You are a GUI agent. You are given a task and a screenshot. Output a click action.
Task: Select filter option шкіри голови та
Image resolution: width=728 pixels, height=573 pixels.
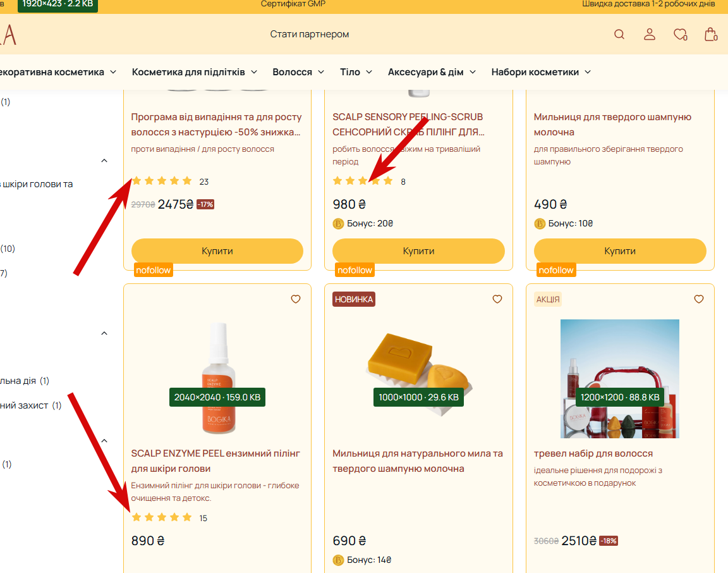coord(37,184)
